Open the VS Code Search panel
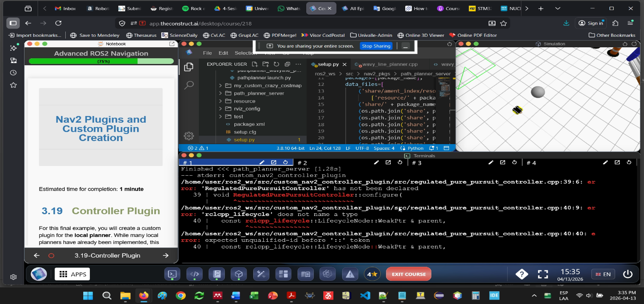This screenshot has width=644, height=304. coord(189,85)
